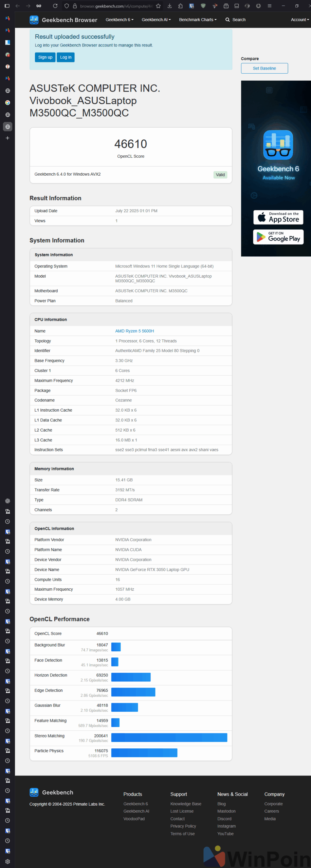Image resolution: width=311 pixels, height=868 pixels.
Task: Click the green shield extension icon
Action: click(203, 6)
